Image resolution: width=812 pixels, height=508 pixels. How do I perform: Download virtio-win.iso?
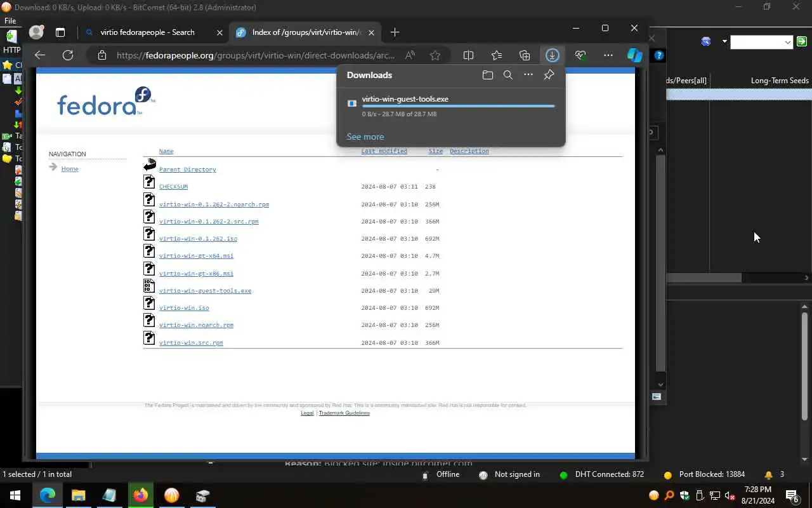(184, 308)
